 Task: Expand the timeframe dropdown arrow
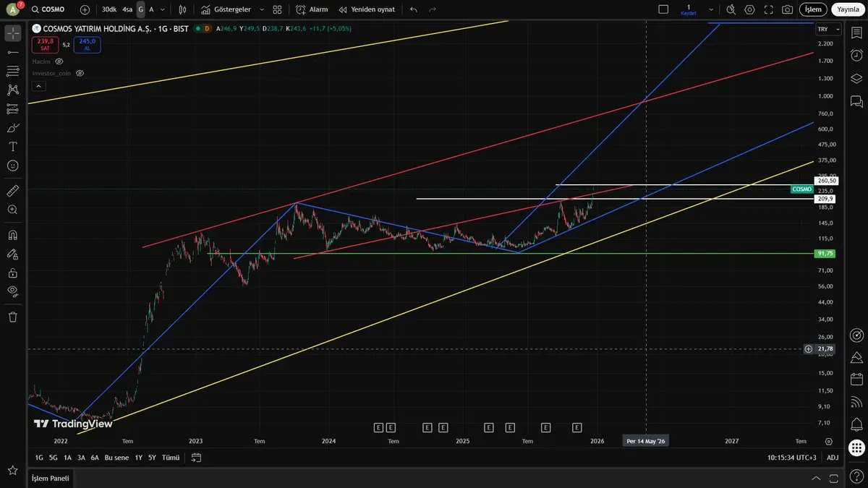pyautogui.click(x=162, y=9)
